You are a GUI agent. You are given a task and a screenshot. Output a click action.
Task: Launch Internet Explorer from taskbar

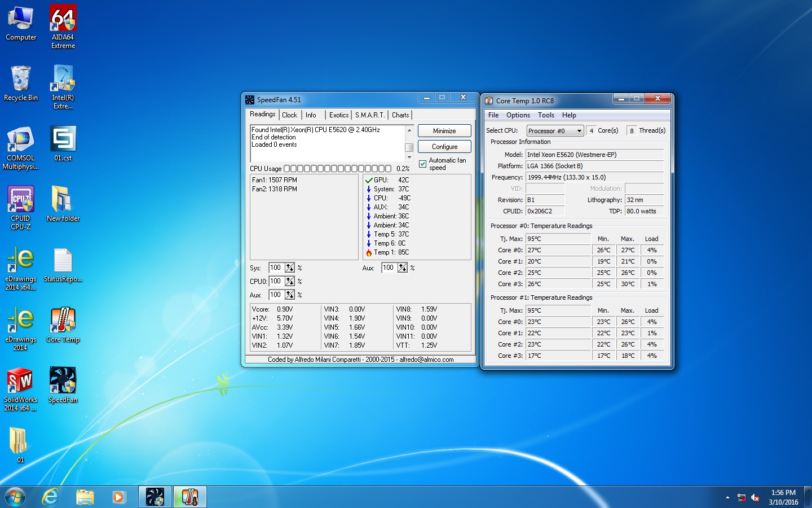click(51, 497)
